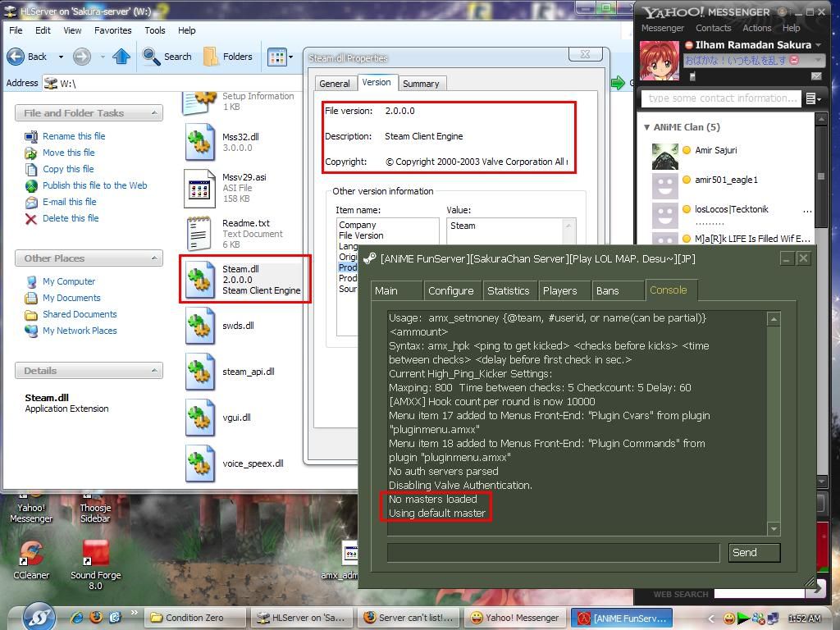The width and height of the screenshot is (840, 630).
Task: Open status dropdown beside Ilham Ramadan Sakura
Action: pyautogui.click(x=818, y=45)
